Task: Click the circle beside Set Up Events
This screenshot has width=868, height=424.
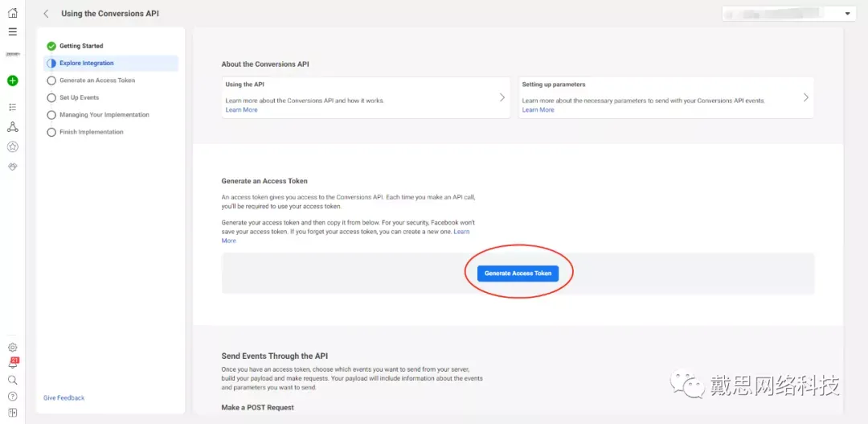Action: [x=51, y=97]
